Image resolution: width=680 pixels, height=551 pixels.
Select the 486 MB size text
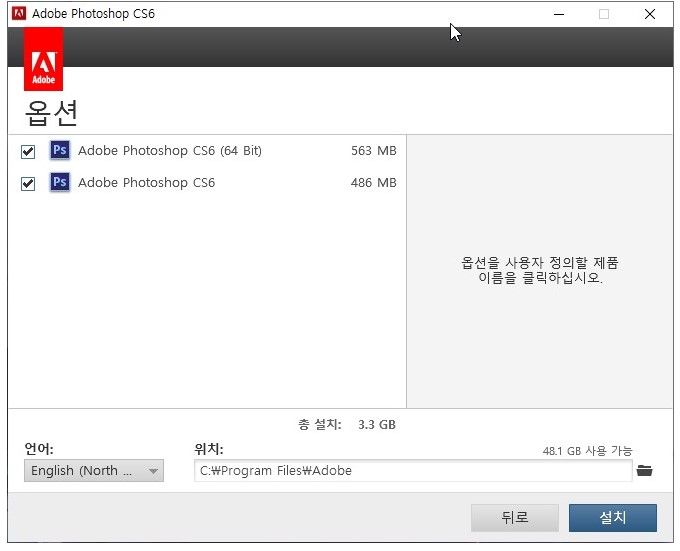pyautogui.click(x=373, y=183)
